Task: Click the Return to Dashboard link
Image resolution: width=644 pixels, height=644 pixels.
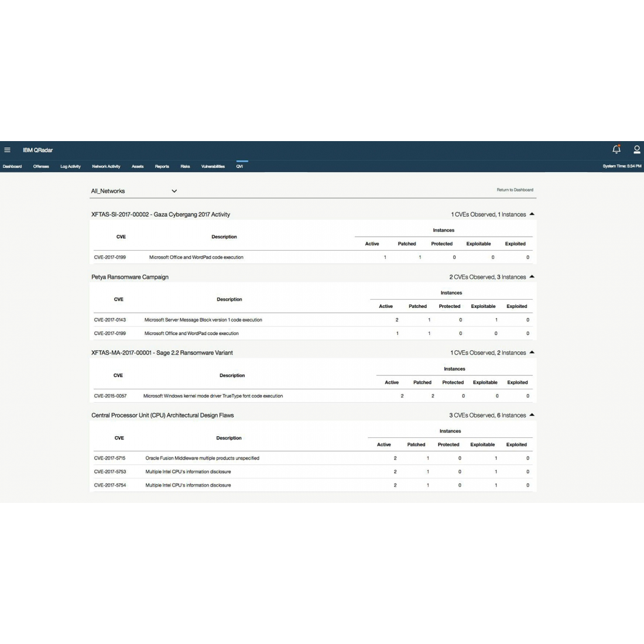Action: click(x=515, y=190)
